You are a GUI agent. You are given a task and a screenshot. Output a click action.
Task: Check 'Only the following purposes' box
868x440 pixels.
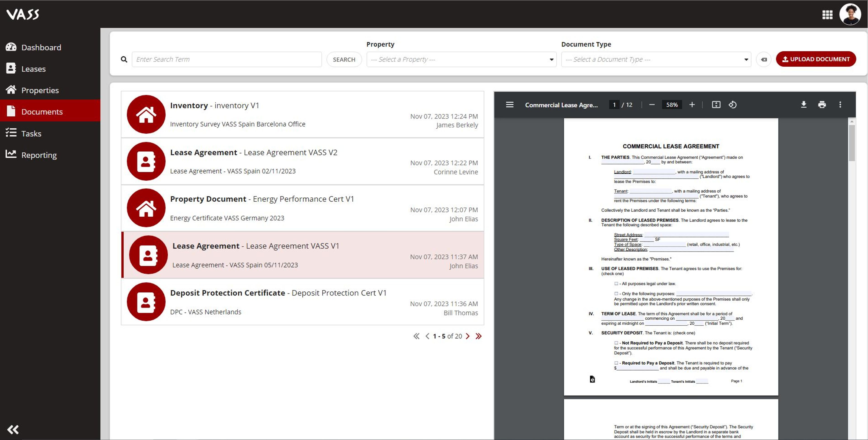(x=616, y=294)
